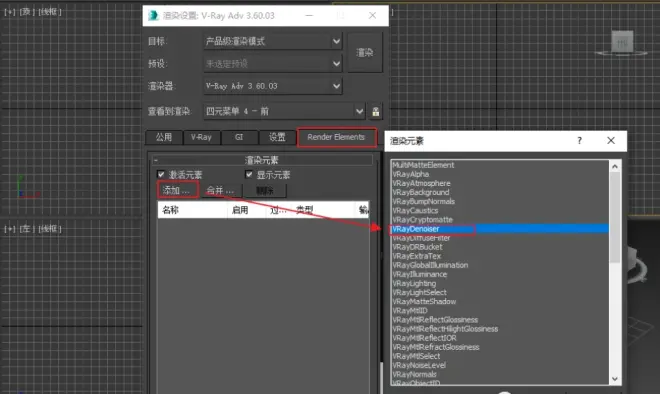
Task: Select VRayMtlID in the list
Action: coord(410,311)
